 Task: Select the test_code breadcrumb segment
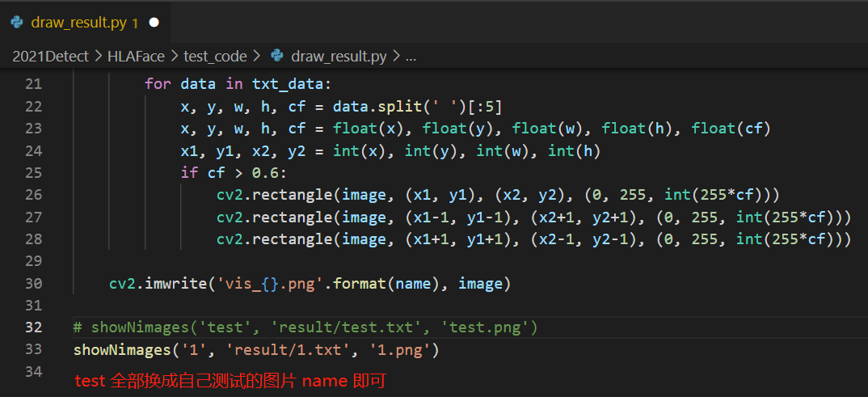point(214,56)
